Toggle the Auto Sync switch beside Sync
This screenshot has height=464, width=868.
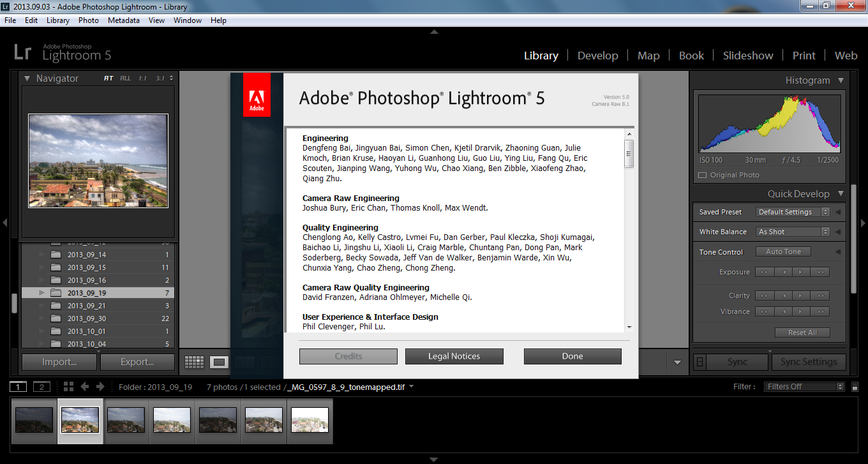coord(700,362)
